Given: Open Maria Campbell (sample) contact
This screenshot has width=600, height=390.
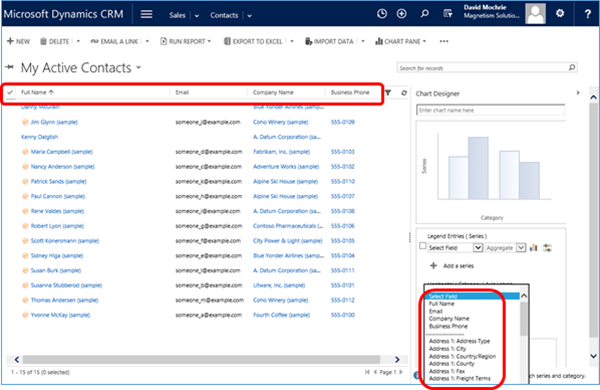Looking at the screenshot, I should click(x=62, y=152).
